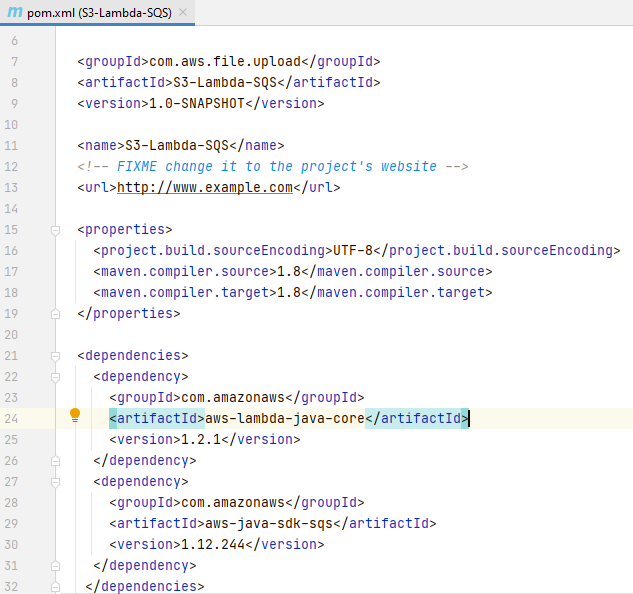
Task: Collapse at closing properties tag line 19
Action: 56,314
